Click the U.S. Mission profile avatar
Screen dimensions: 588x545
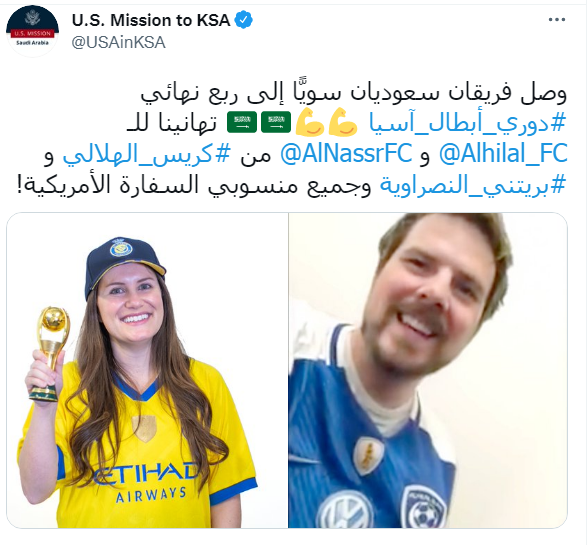click(x=33, y=31)
